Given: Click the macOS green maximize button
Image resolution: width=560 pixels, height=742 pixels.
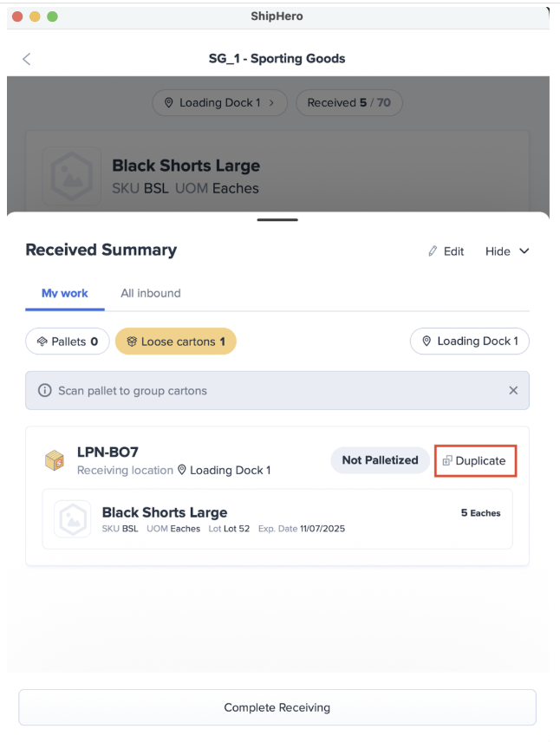Looking at the screenshot, I should (x=52, y=16).
